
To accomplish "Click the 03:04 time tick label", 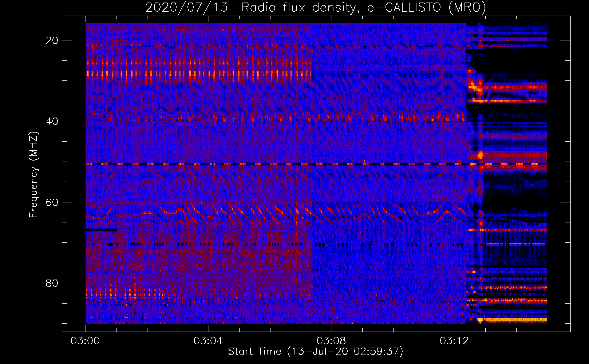I will pyautogui.click(x=208, y=341).
